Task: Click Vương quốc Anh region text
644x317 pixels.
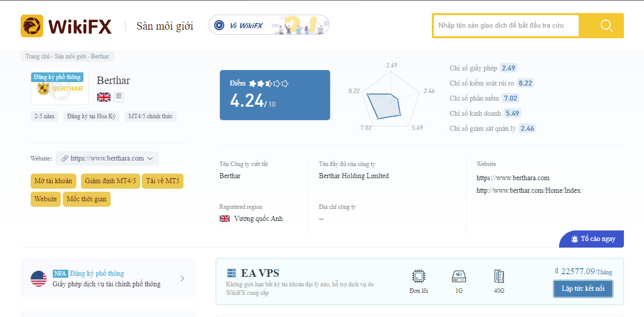Action: click(258, 219)
